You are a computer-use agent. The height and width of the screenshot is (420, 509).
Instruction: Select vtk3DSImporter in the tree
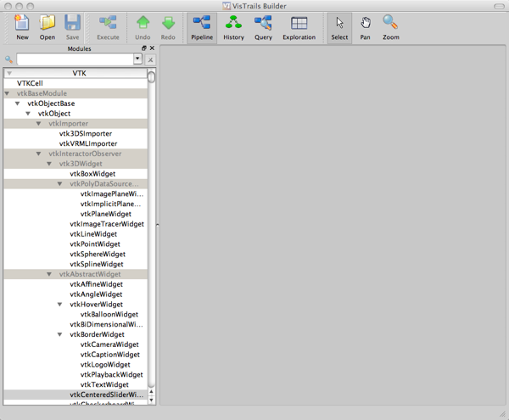86,134
